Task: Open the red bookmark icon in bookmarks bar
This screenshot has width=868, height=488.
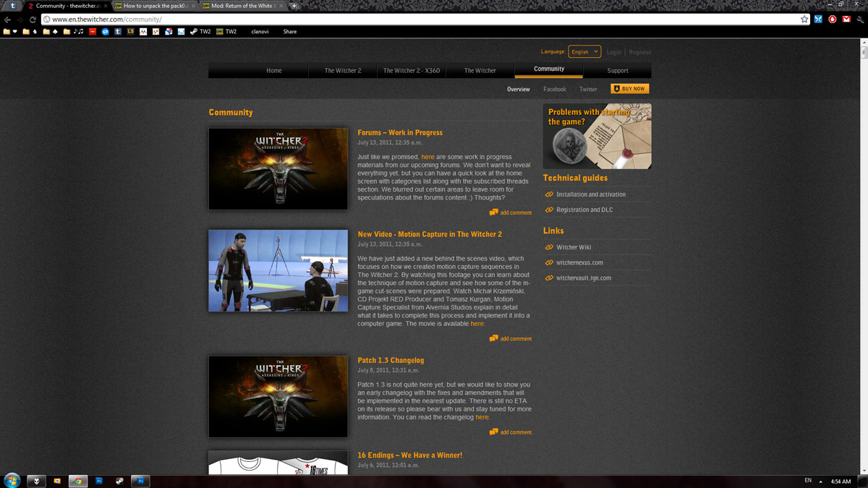Action: [93, 32]
